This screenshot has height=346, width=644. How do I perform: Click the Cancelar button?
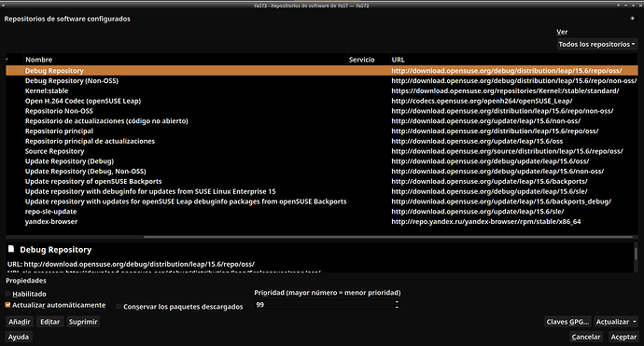586,337
